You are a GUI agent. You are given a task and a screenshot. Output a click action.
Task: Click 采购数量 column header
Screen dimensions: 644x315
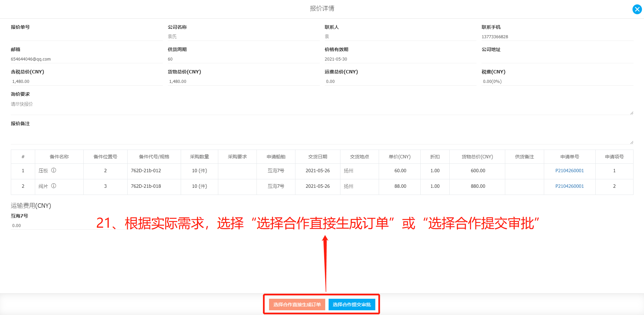coord(199,157)
